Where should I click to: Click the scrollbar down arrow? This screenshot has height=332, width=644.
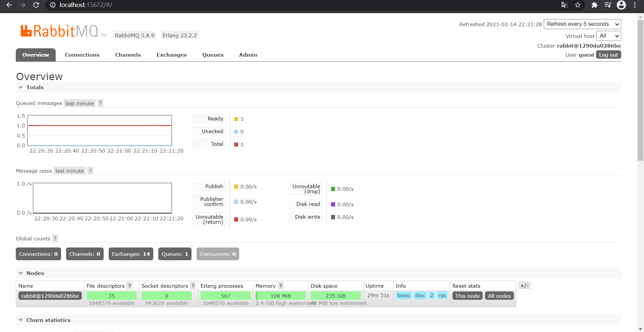tap(641, 329)
